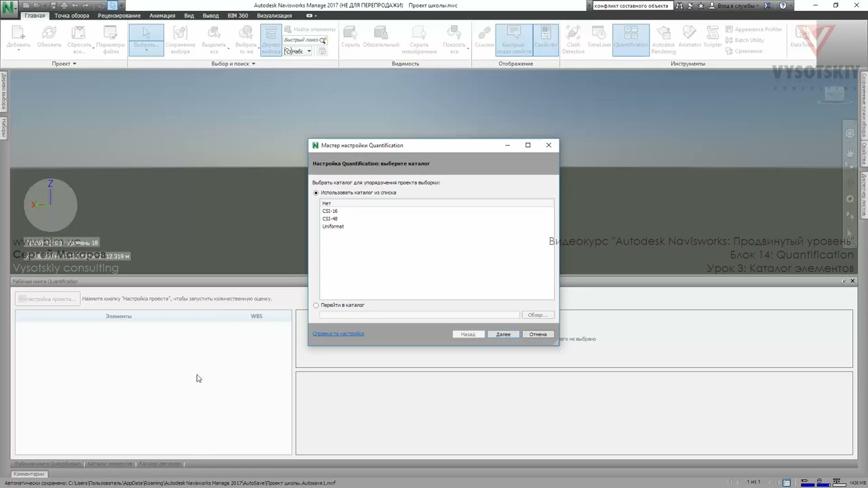Open the Clash Detective tool

[x=573, y=39]
